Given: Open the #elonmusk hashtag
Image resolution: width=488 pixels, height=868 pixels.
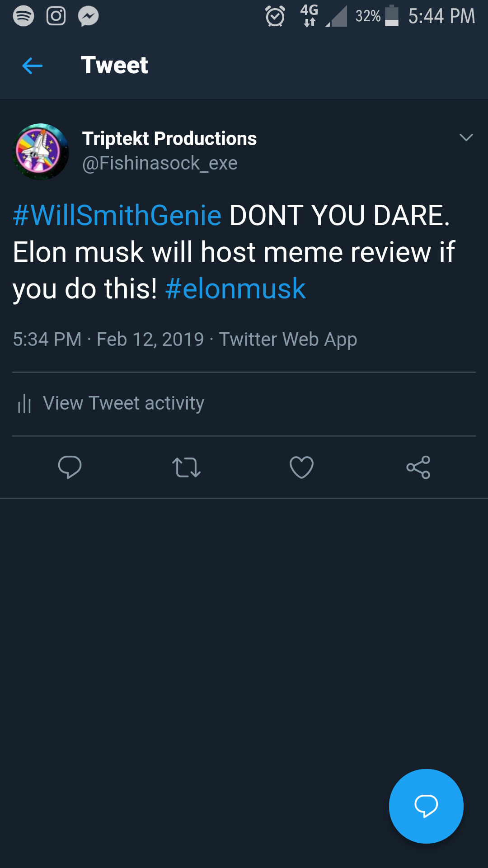Looking at the screenshot, I should click(x=235, y=289).
